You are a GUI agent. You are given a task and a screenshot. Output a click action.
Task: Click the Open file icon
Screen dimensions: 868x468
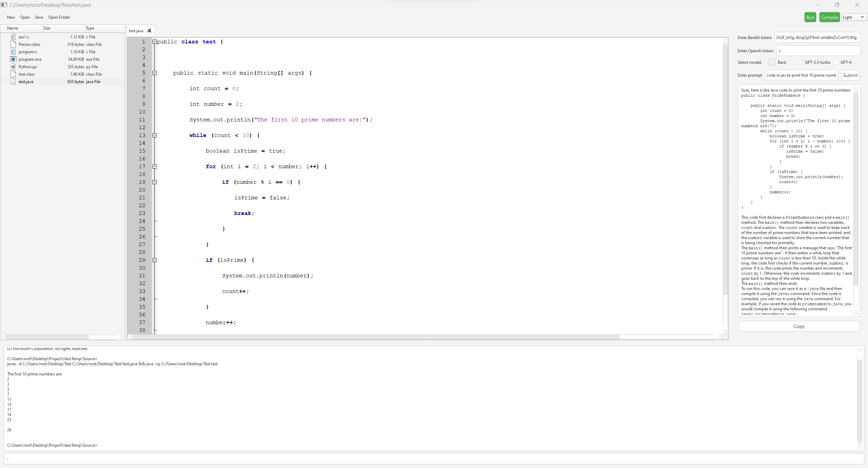(x=24, y=17)
